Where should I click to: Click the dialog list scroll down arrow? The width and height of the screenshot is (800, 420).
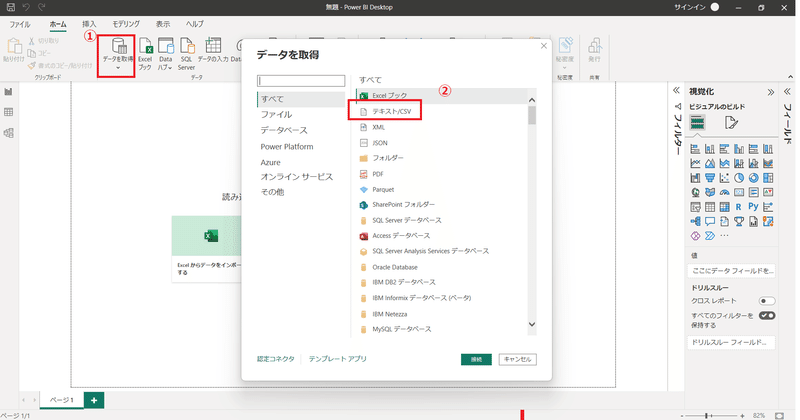pyautogui.click(x=532, y=324)
